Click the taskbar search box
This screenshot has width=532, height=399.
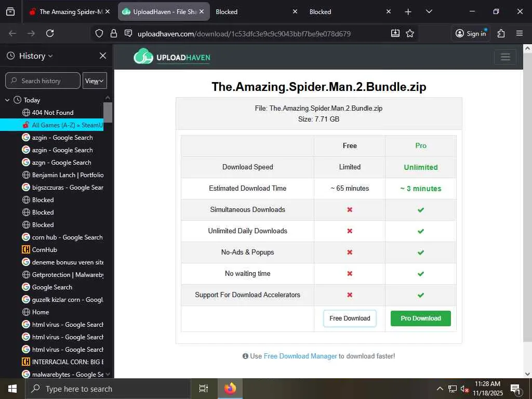click(108, 389)
